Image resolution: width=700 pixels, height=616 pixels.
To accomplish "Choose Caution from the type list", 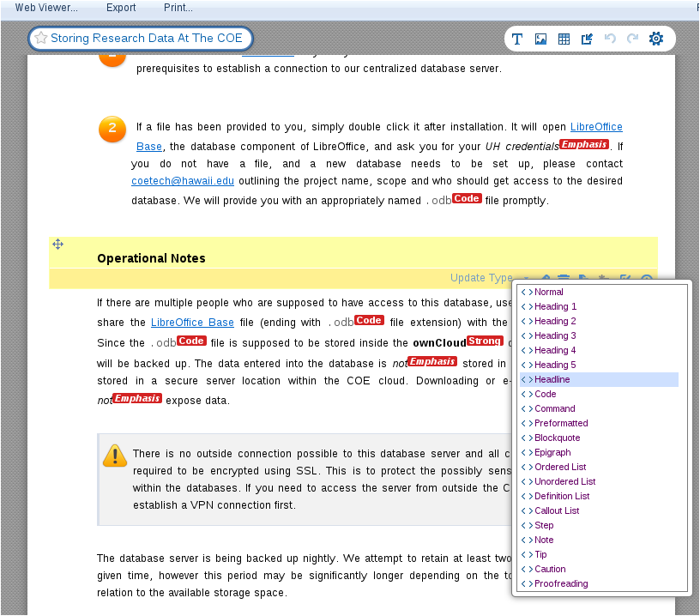I will point(599,569).
